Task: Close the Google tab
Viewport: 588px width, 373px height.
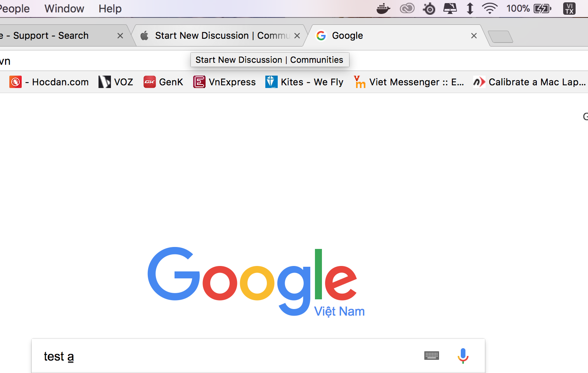Action: (474, 36)
